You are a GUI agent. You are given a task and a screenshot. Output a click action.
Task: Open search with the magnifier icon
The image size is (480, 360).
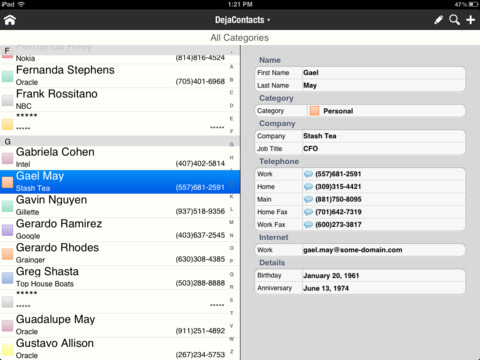(454, 20)
